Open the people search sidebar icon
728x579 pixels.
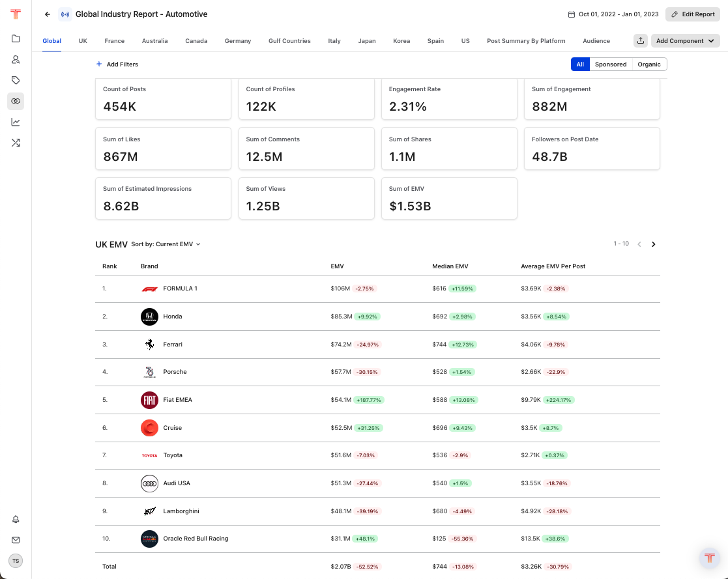click(x=16, y=59)
